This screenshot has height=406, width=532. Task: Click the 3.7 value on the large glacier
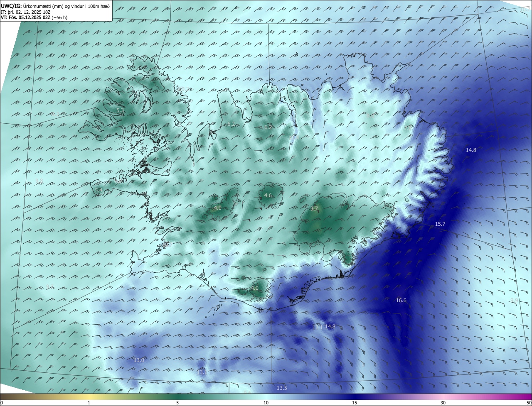pyautogui.click(x=314, y=208)
